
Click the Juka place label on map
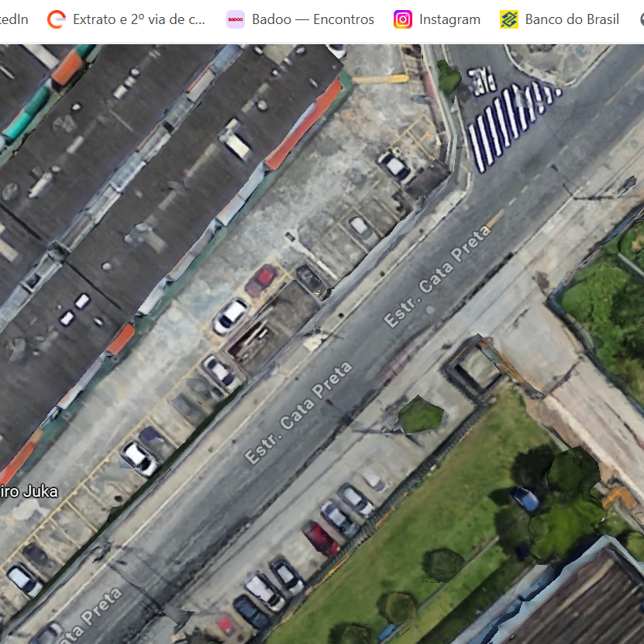click(29, 491)
